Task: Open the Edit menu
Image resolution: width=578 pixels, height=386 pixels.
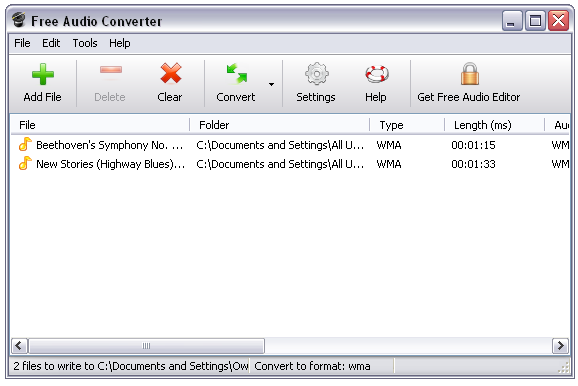Action: pos(51,43)
